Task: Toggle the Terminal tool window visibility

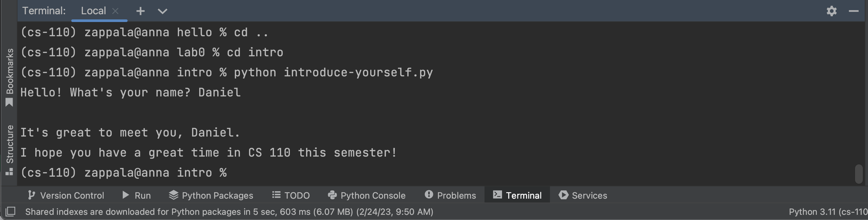Action: coord(517,195)
